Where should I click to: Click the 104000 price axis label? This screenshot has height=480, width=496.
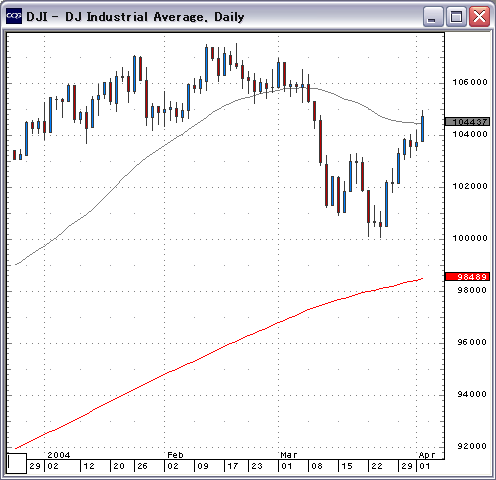470,134
